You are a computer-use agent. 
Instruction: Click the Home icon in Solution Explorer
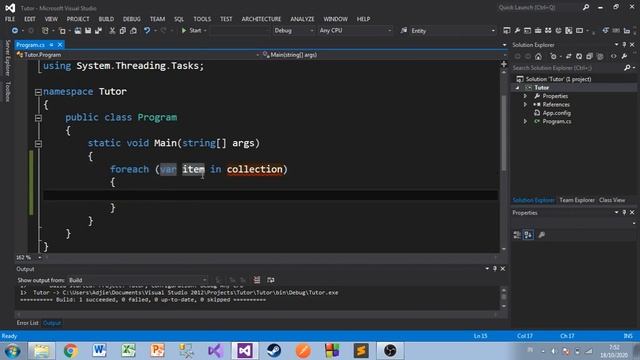coord(538,56)
